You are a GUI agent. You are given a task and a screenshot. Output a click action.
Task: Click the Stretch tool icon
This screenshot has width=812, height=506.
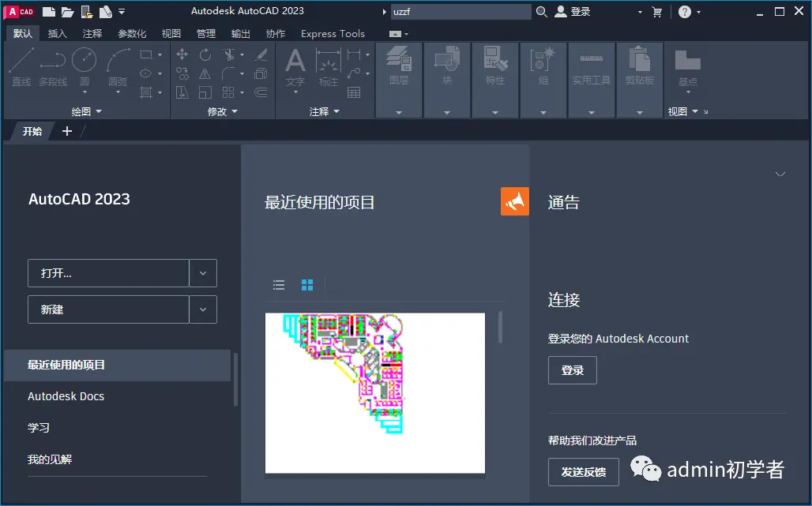coord(182,92)
